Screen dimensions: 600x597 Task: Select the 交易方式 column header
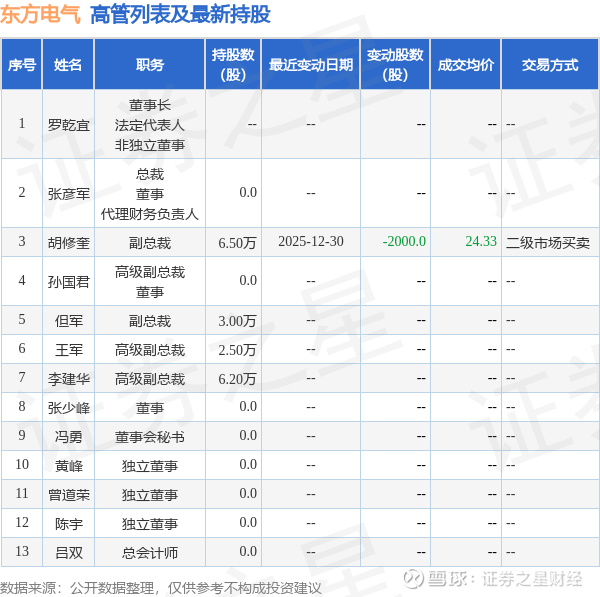coord(550,65)
